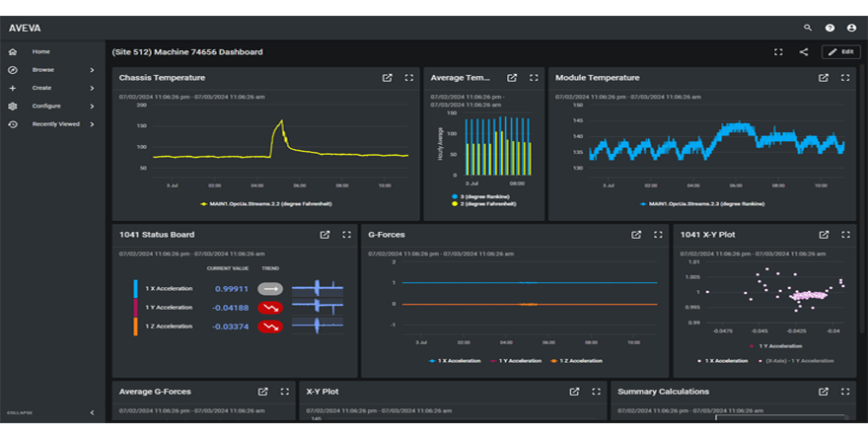The width and height of the screenshot is (868, 438).
Task: Open Configure in the sidebar
Action: point(45,106)
